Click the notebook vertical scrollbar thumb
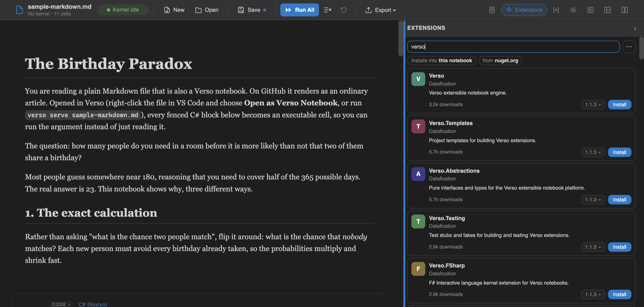The image size is (644, 307). [401, 38]
